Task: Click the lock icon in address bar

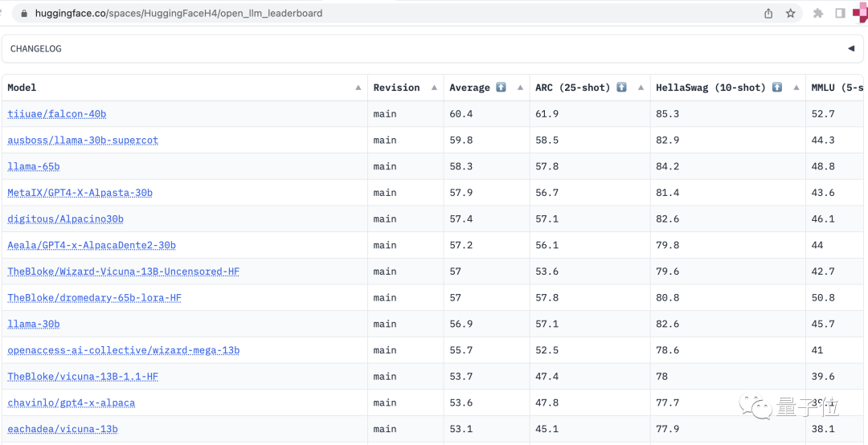Action: (24, 14)
